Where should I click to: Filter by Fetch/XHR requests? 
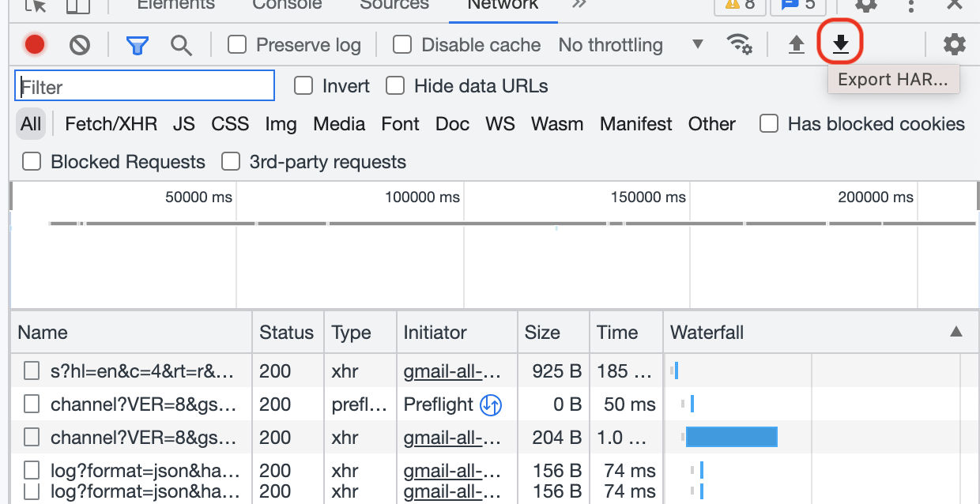[111, 124]
